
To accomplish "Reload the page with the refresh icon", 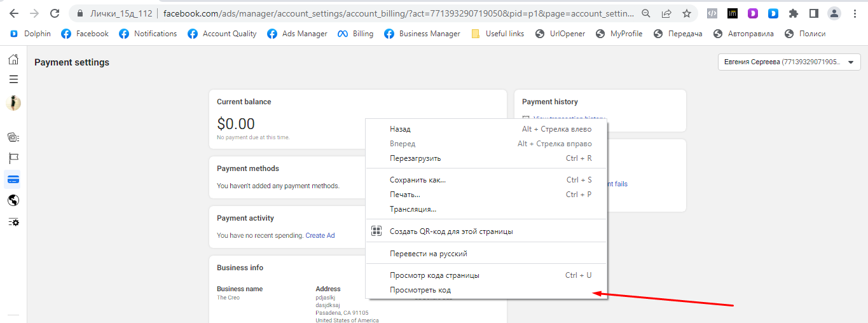I will tap(55, 13).
